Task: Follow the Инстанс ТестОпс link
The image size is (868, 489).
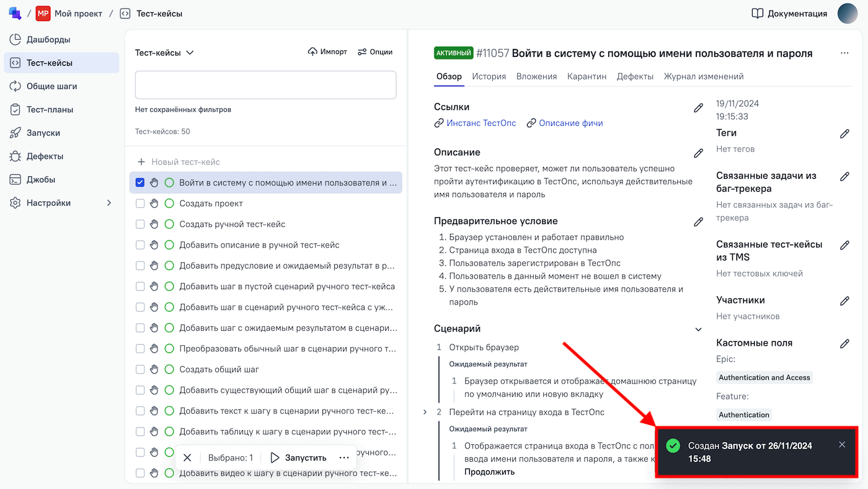Action: coord(480,123)
